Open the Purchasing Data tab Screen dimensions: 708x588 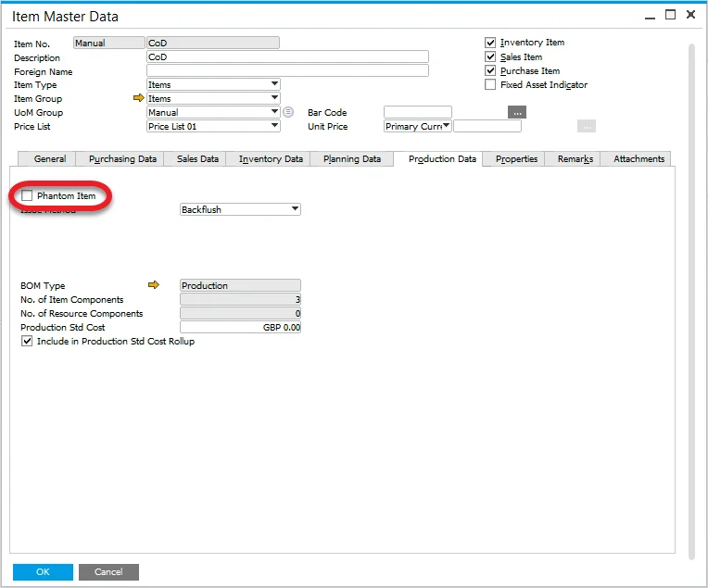pyautogui.click(x=122, y=158)
